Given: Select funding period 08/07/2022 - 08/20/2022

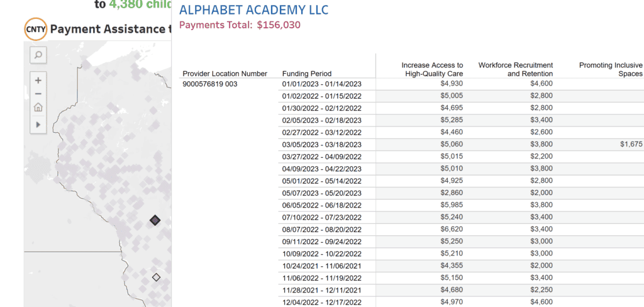Looking at the screenshot, I should pyautogui.click(x=322, y=230).
